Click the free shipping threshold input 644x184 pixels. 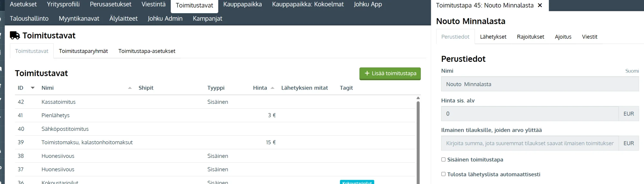[530, 143]
